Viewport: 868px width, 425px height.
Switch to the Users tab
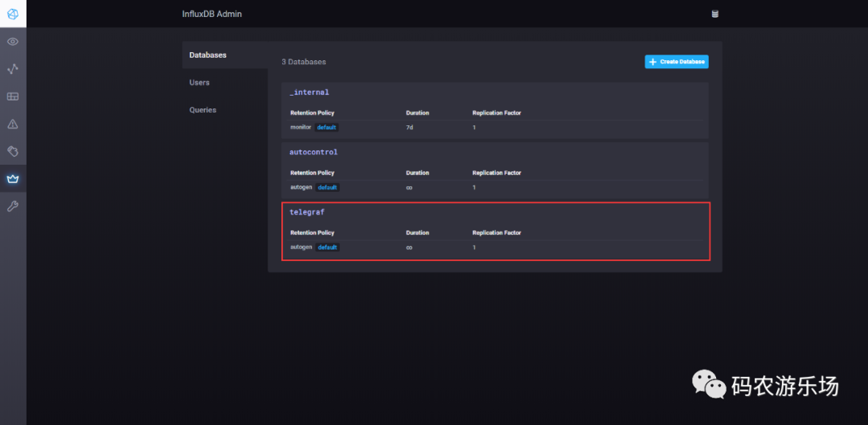coord(225,83)
